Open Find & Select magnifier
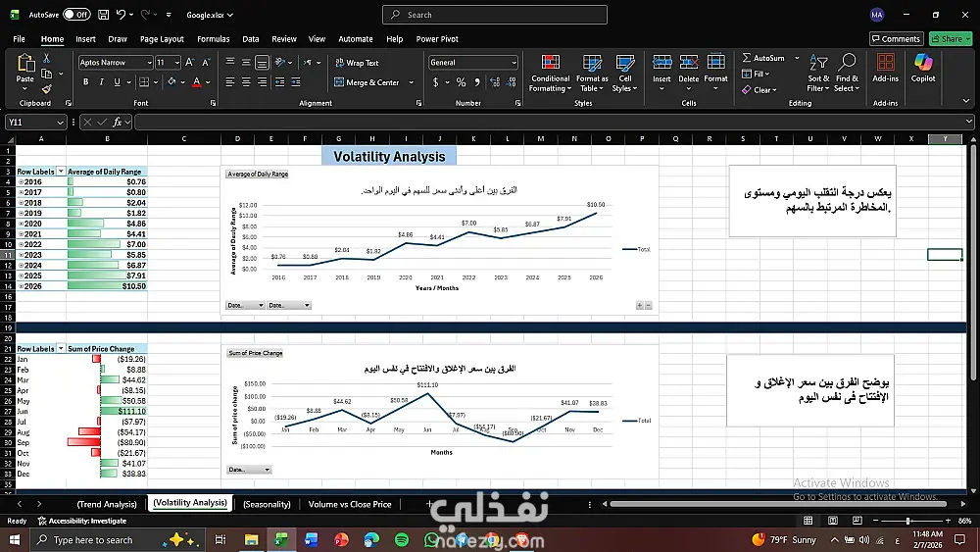This screenshot has height=552, width=980. (x=847, y=74)
